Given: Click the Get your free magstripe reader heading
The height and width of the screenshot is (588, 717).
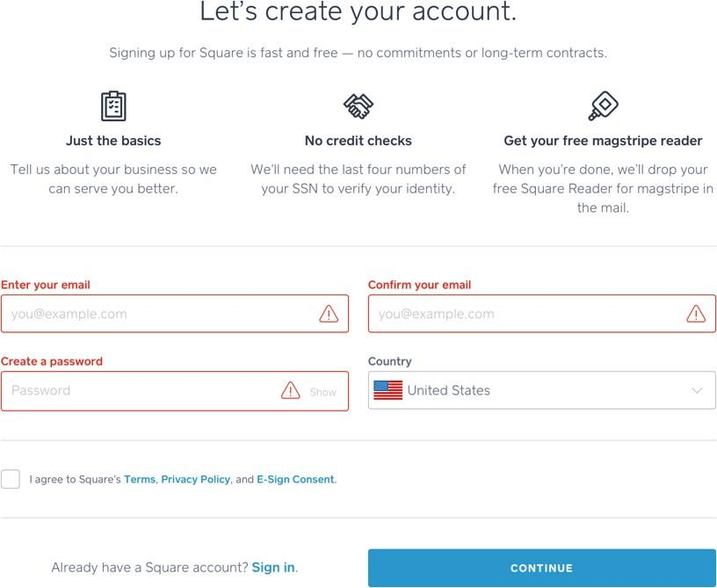Looking at the screenshot, I should coord(603,141).
